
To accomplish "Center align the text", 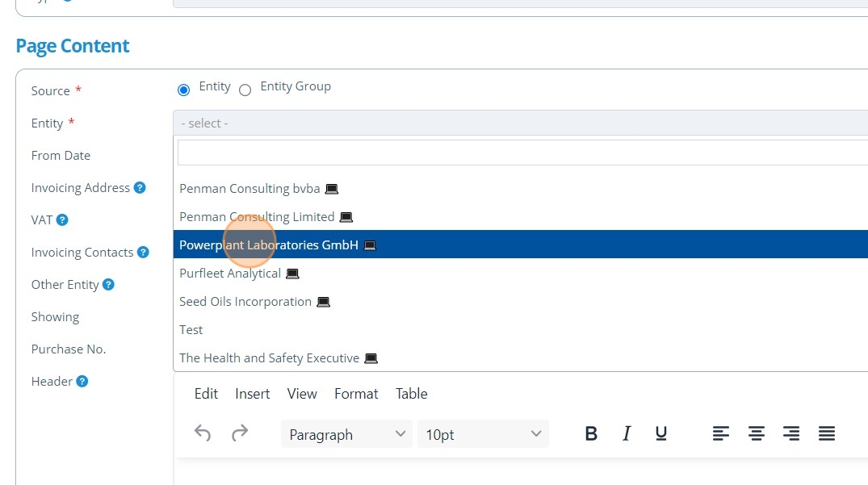I will coord(757,433).
